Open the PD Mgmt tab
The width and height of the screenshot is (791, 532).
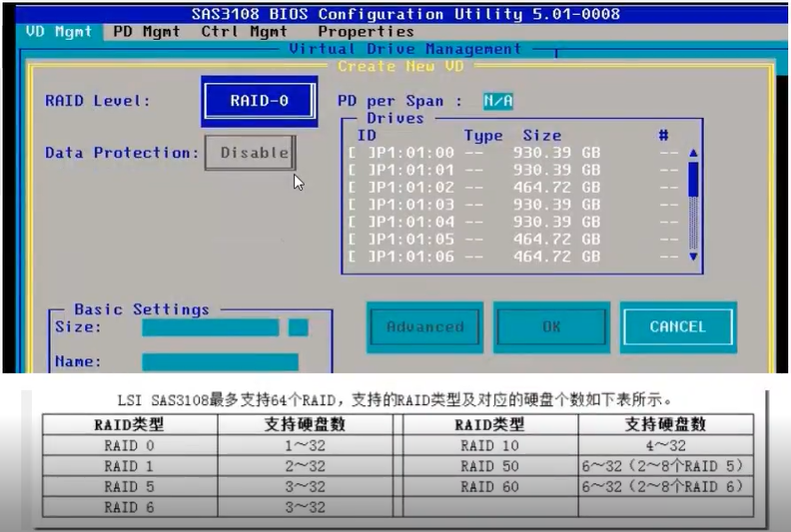point(146,32)
